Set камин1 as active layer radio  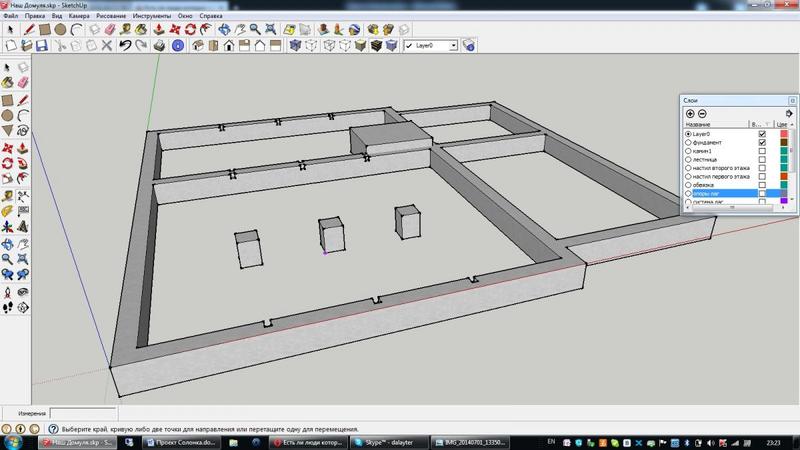click(688, 151)
